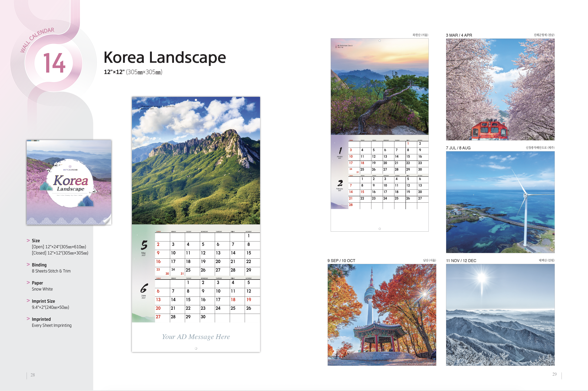The height and width of the screenshot is (391, 588).
Task: Click the arrow beside Paper heading
Action: click(x=28, y=282)
